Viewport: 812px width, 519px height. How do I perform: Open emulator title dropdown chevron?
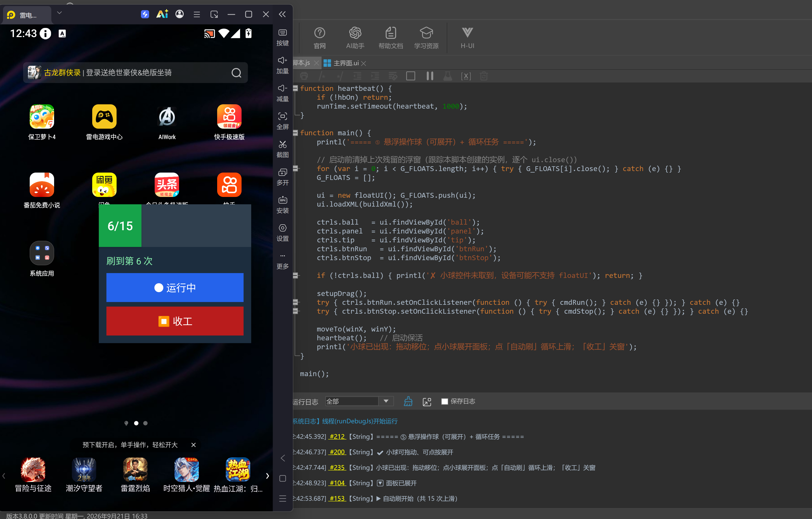(59, 13)
